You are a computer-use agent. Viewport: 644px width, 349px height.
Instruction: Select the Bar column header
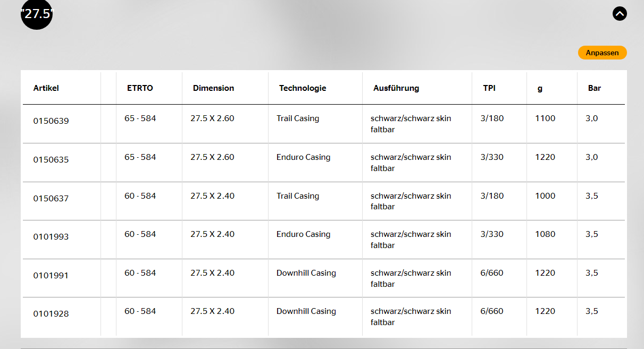tap(594, 88)
